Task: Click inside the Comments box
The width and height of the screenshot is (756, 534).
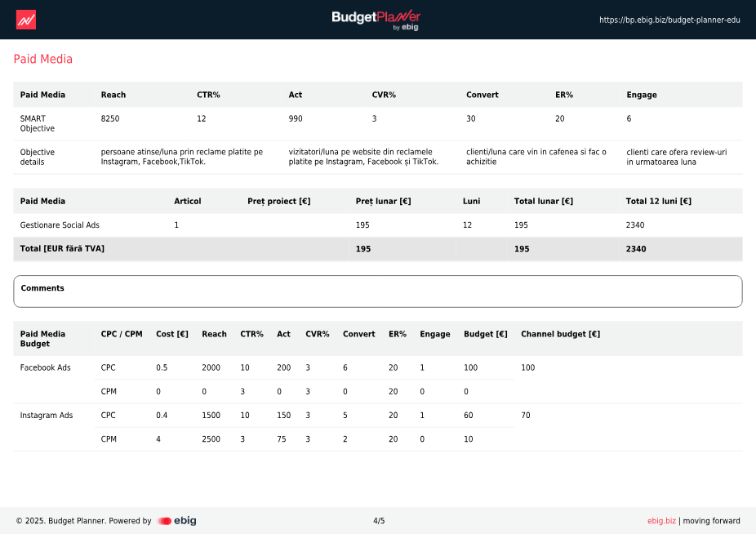Action: coord(377,291)
